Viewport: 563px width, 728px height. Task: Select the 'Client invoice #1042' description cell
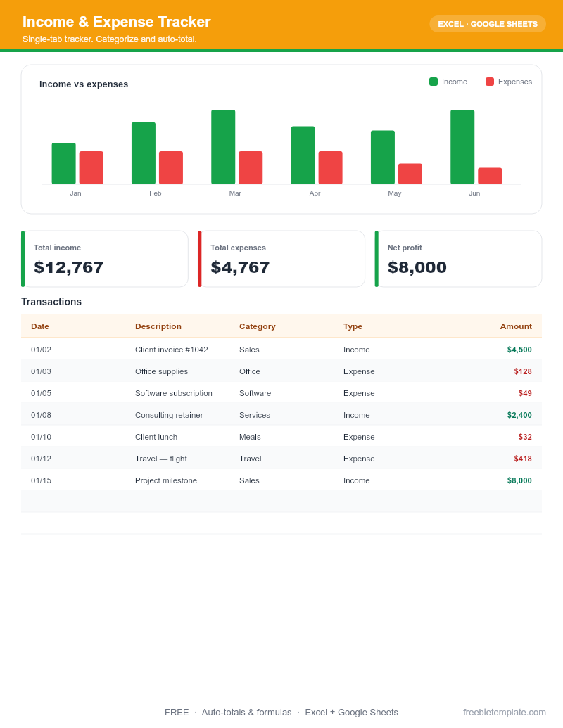click(x=172, y=350)
